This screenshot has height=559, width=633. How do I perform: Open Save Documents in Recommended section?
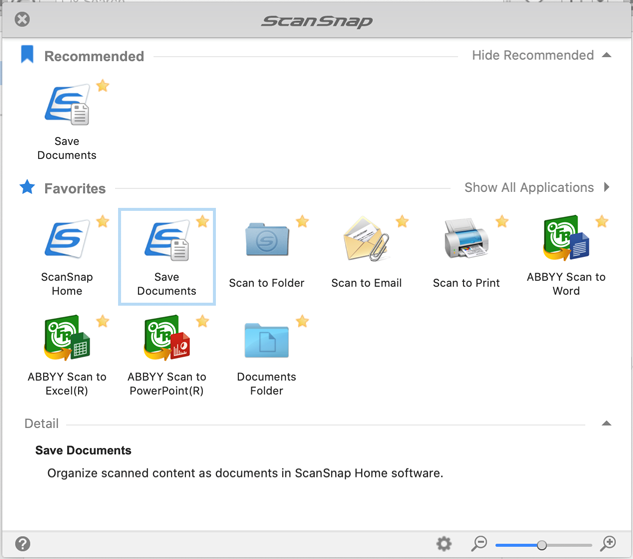tap(67, 104)
